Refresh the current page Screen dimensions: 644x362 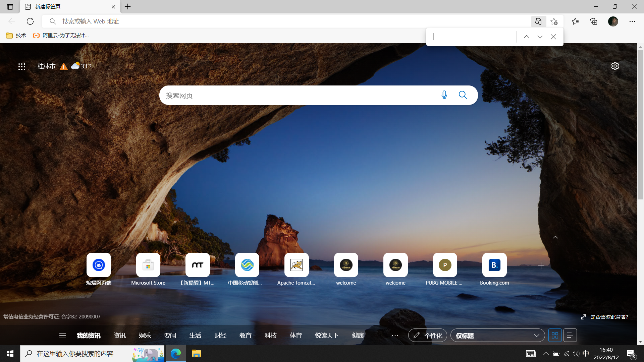(30, 21)
